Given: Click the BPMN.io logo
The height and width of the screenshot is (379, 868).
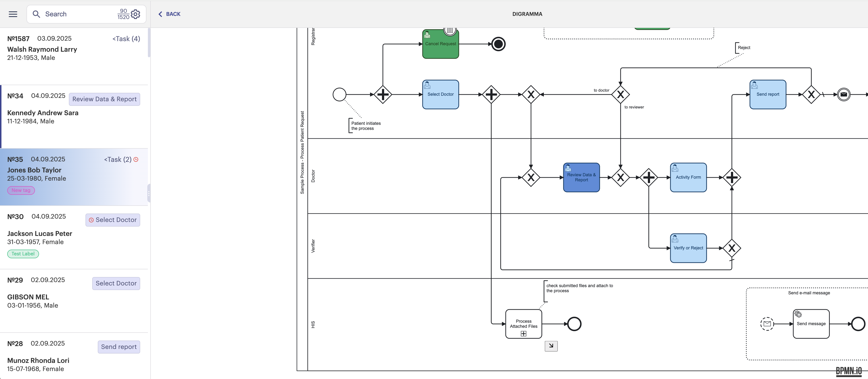Looking at the screenshot, I should [848, 371].
